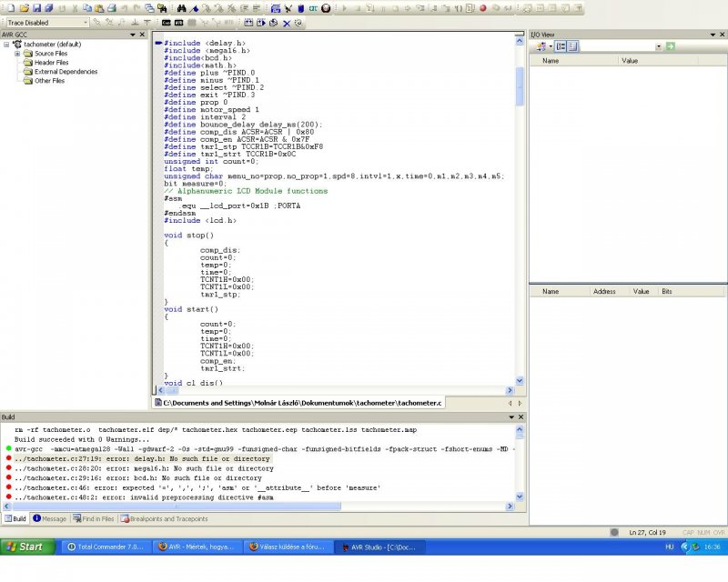Click the Value header in upper I/O list
The width and height of the screenshot is (728, 582).
630,60
